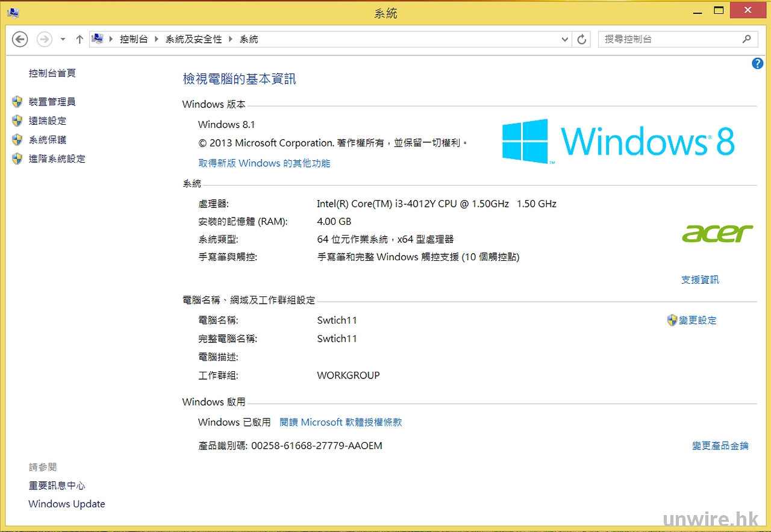771x532 pixels.
Task: Click the 取得新版 Windows 的其他功能 link
Action: coord(264,163)
